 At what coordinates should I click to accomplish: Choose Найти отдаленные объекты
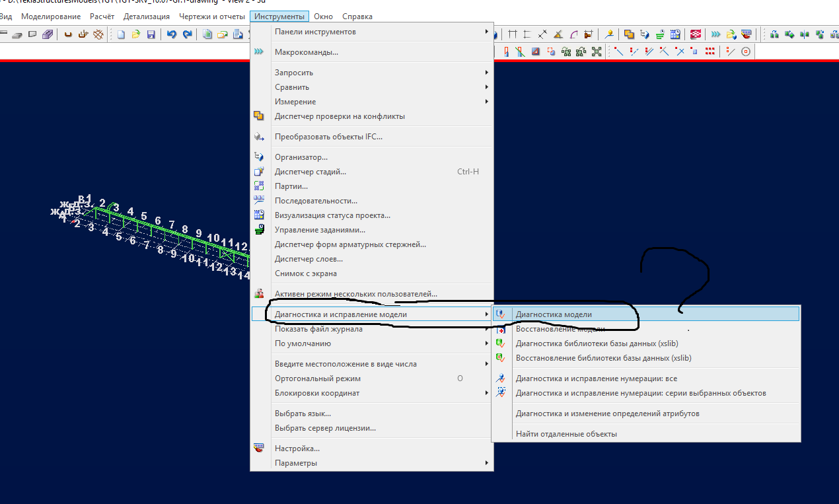[566, 434]
